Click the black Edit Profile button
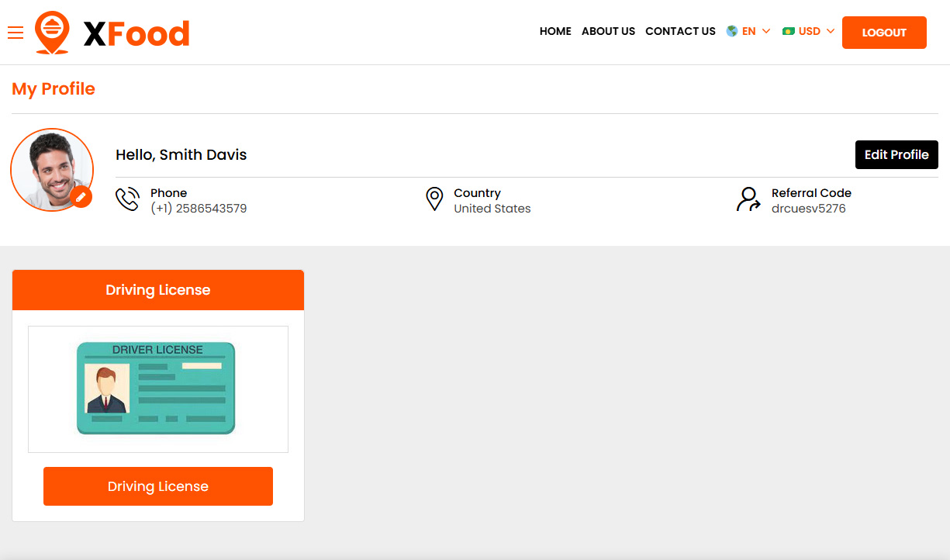950x560 pixels. (896, 154)
